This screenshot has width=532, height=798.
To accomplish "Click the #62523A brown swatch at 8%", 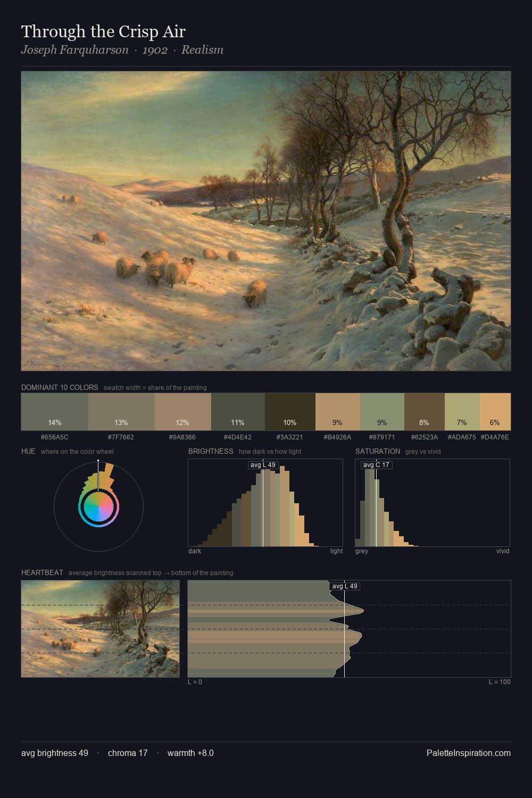I will pyautogui.click(x=424, y=412).
